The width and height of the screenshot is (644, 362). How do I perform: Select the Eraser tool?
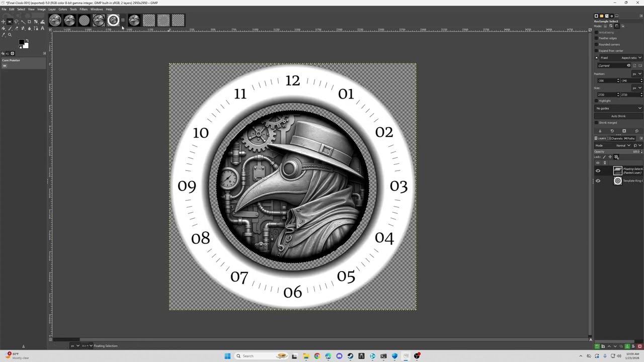click(x=16, y=28)
